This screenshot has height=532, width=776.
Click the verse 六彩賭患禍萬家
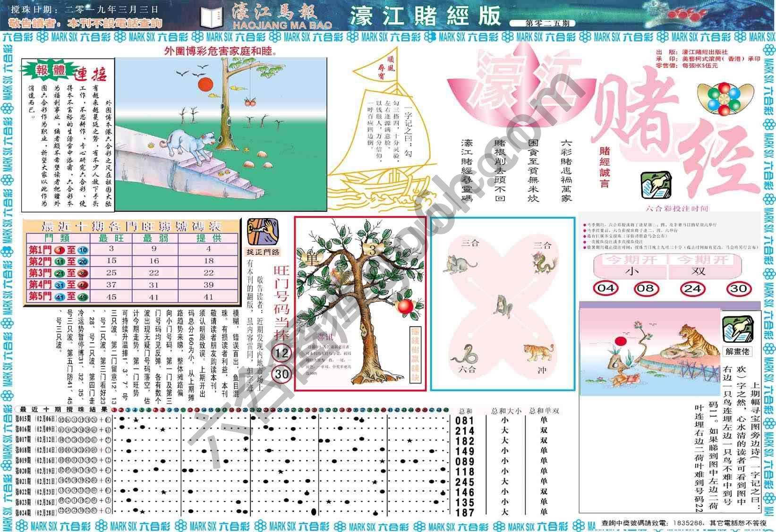click(x=566, y=170)
